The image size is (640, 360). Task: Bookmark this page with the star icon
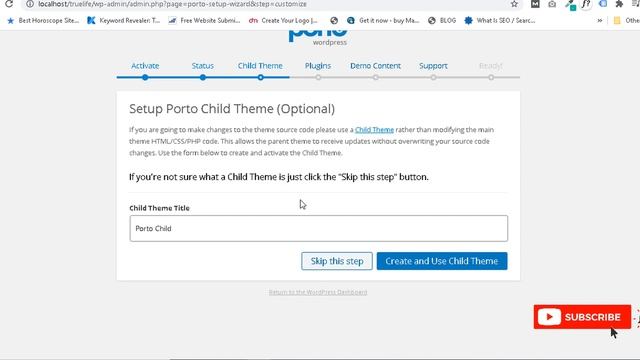[514, 4]
